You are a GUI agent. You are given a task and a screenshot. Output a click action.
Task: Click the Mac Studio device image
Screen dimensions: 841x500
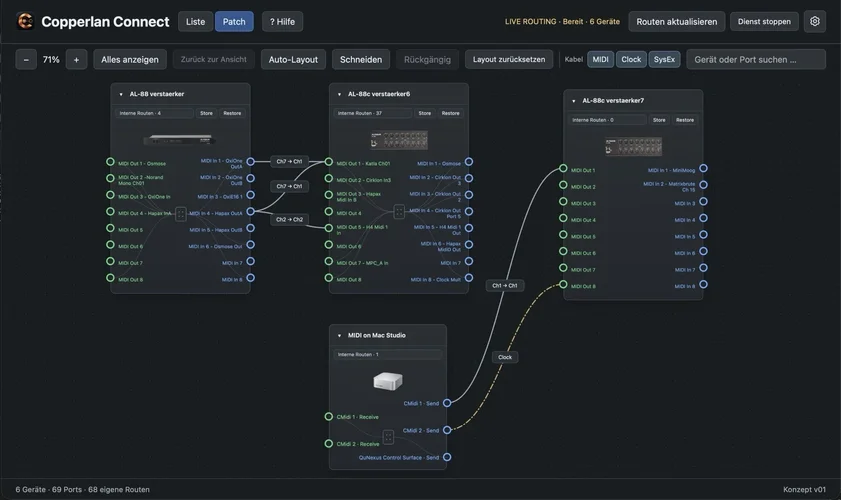pyautogui.click(x=388, y=381)
